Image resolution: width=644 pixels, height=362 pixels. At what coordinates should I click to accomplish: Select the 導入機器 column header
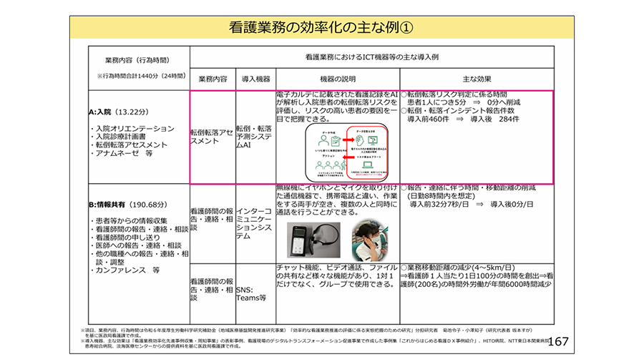coord(253,79)
